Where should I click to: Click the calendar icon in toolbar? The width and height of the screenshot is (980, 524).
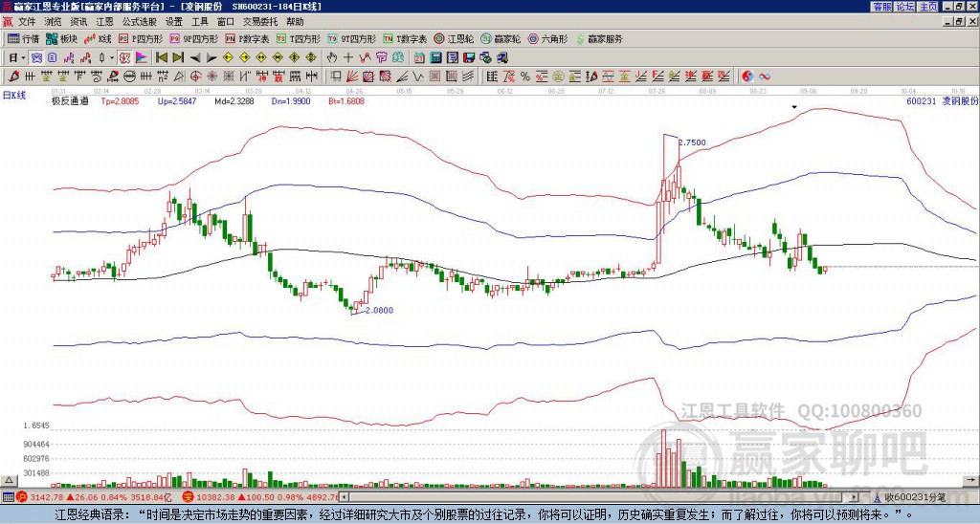[419, 58]
